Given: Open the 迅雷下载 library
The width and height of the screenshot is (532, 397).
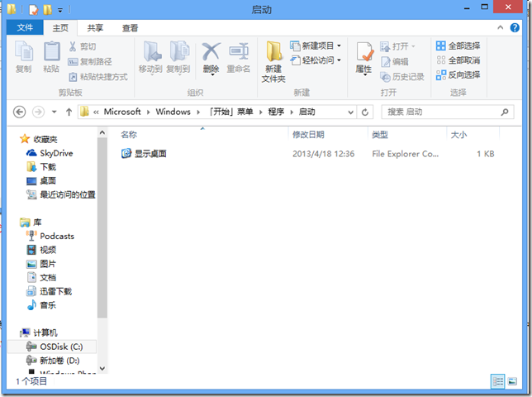Looking at the screenshot, I should pyautogui.click(x=50, y=291).
